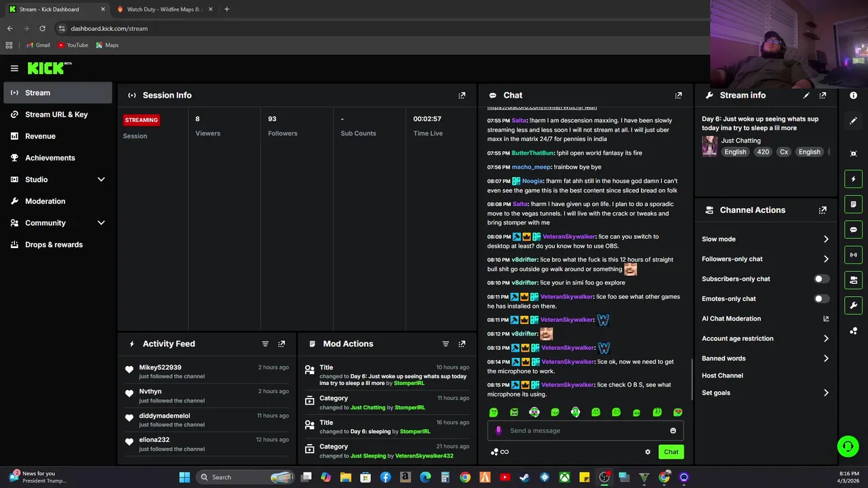The height and width of the screenshot is (488, 868).
Task: Open Mod Actions filter icon
Action: pyautogui.click(x=446, y=344)
